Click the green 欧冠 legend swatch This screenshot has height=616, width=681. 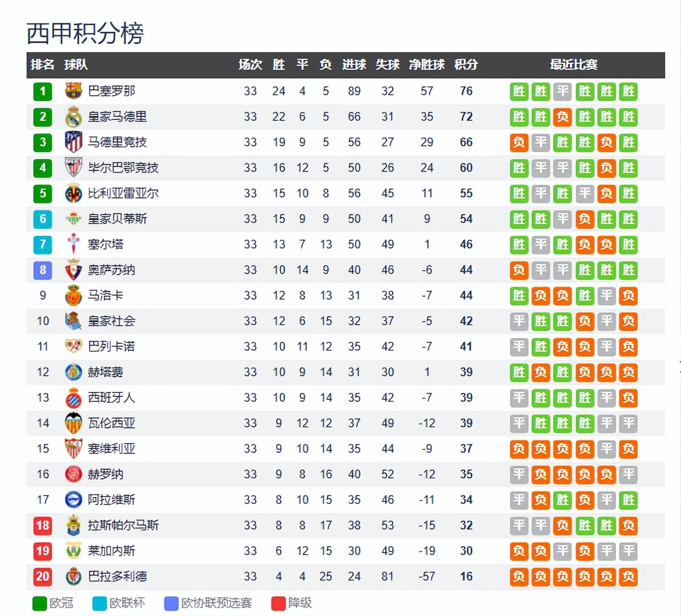point(39,603)
